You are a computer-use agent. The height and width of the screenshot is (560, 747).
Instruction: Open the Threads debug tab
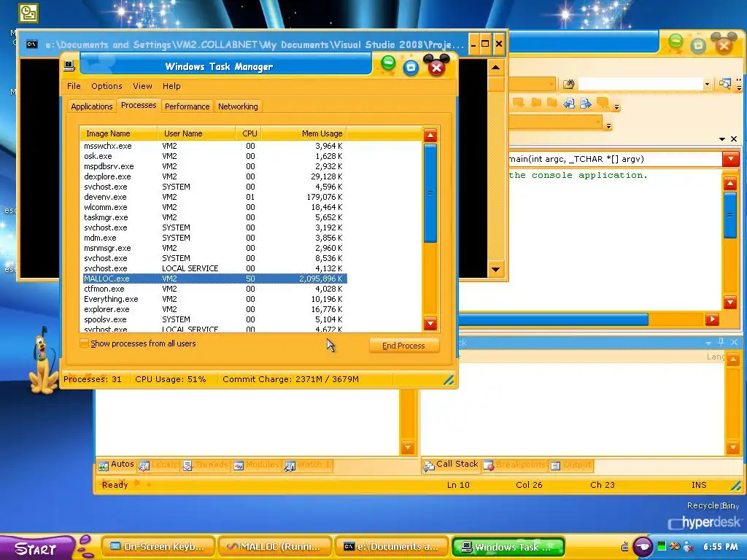click(x=205, y=464)
